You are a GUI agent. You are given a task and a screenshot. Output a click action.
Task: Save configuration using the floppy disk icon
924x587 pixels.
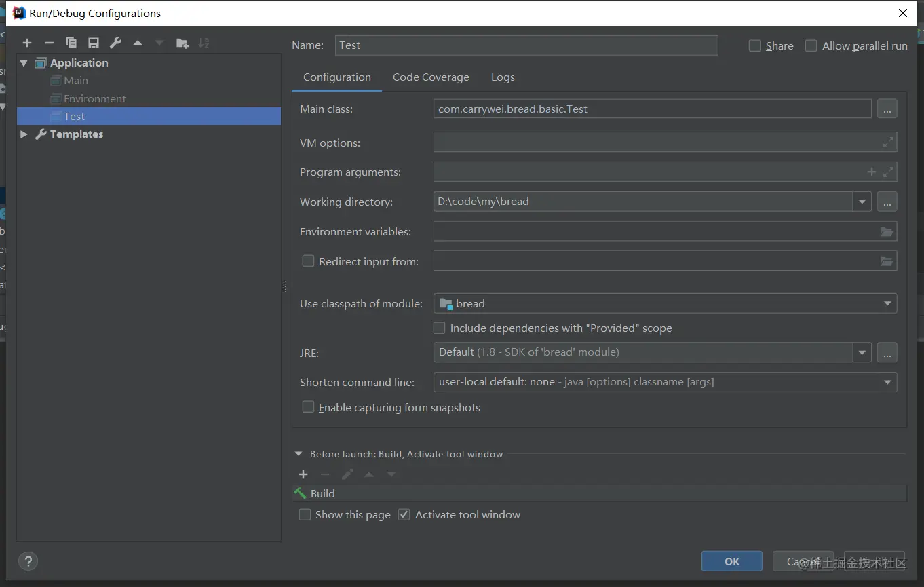coord(94,43)
